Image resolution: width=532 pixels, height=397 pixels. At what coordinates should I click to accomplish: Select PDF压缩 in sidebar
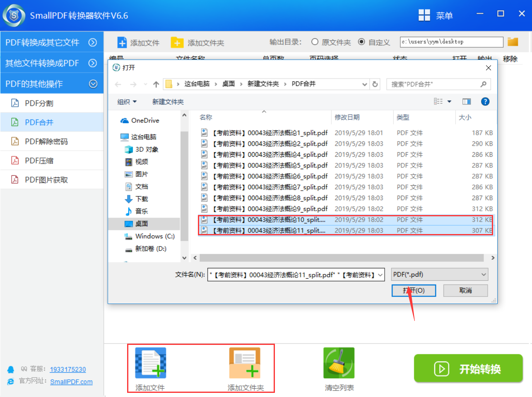pyautogui.click(x=52, y=160)
